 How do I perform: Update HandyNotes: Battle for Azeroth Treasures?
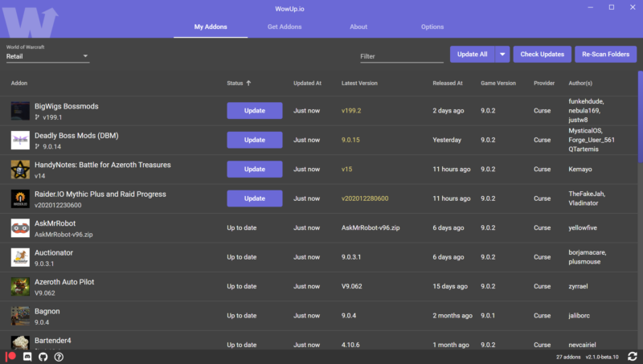click(255, 170)
